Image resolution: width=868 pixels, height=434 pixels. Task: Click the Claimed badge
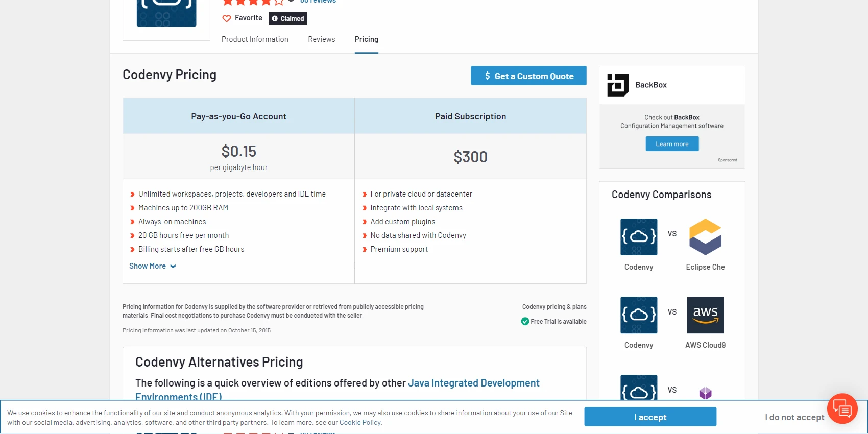coord(288,18)
